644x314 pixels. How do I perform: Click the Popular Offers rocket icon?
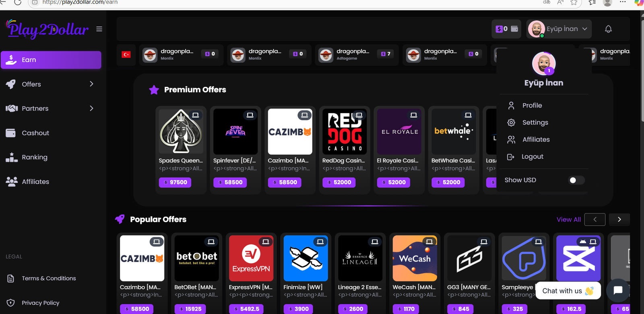(120, 219)
